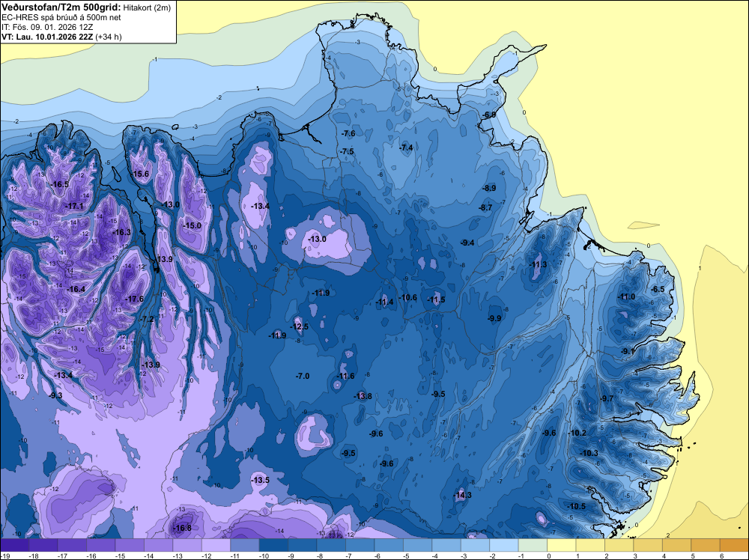The image size is (749, 560).
Task: Click the -7.0 temperature reading
Action: point(303,376)
